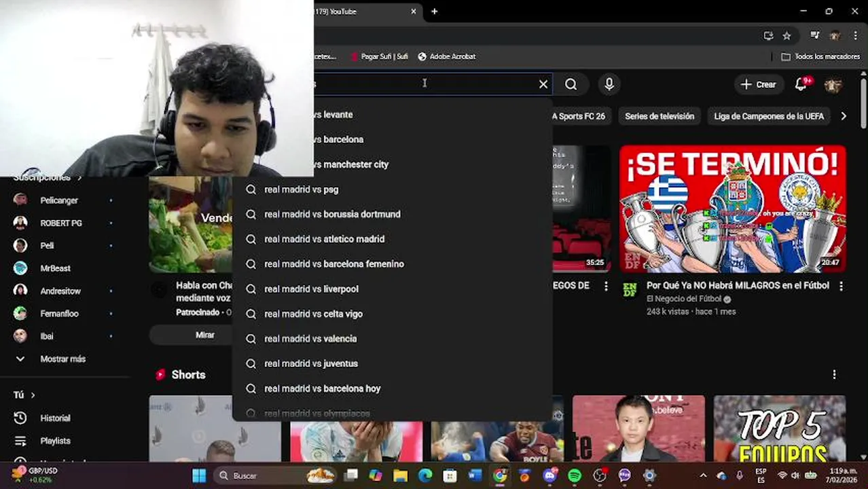
Task: Open Chrome three-dot menu
Action: click(x=855, y=36)
